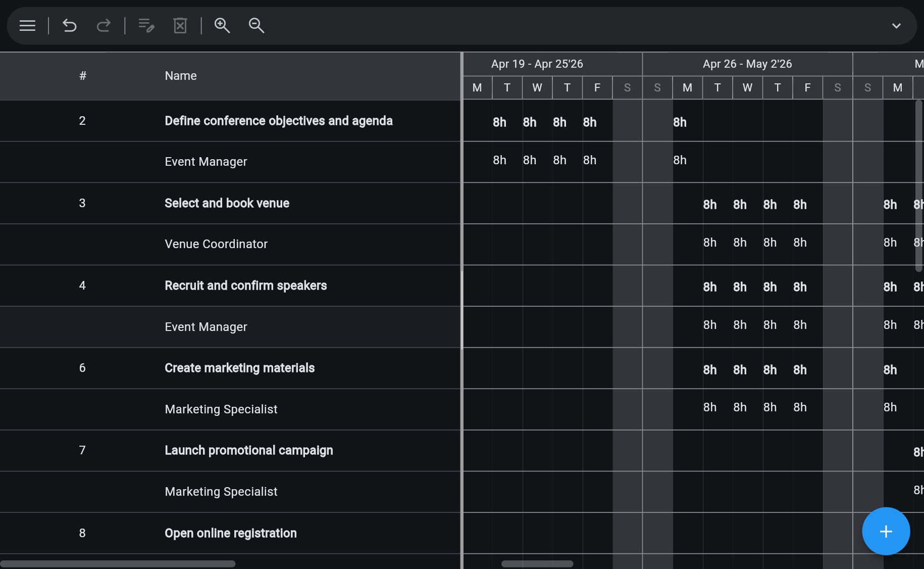Open the hamburger main menu

(x=27, y=26)
